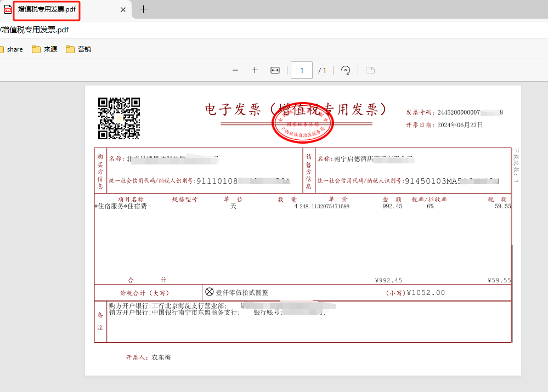548x392 pixels.
Task: Click the 合计 row label
Action: 147,280
